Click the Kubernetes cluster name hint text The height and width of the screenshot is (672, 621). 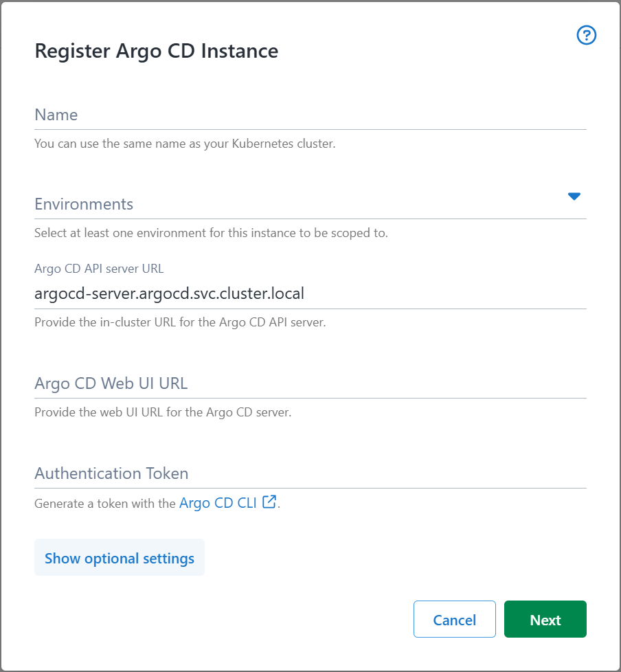[x=185, y=144]
